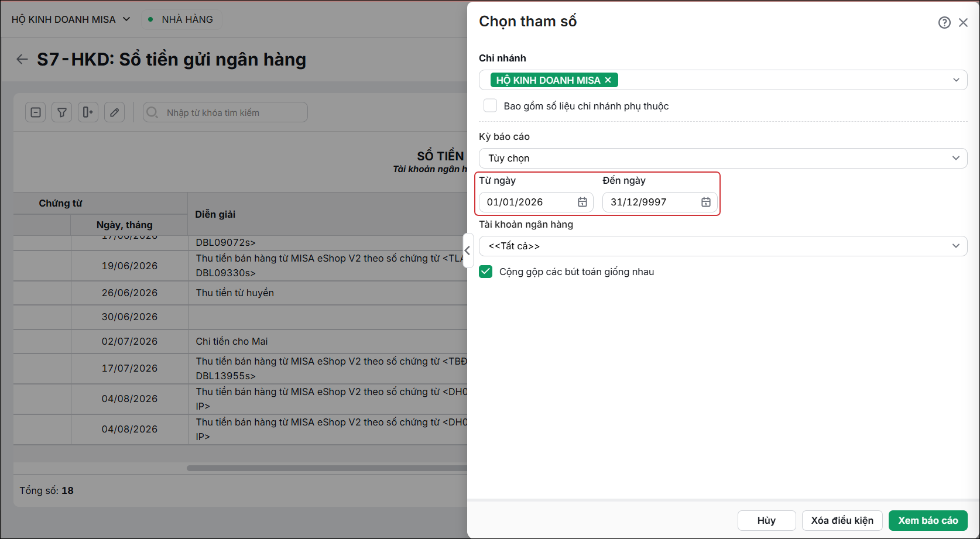This screenshot has height=539, width=980.
Task: Expand HỘ KINH DOANH MISA company switcher
Action: tap(71, 19)
